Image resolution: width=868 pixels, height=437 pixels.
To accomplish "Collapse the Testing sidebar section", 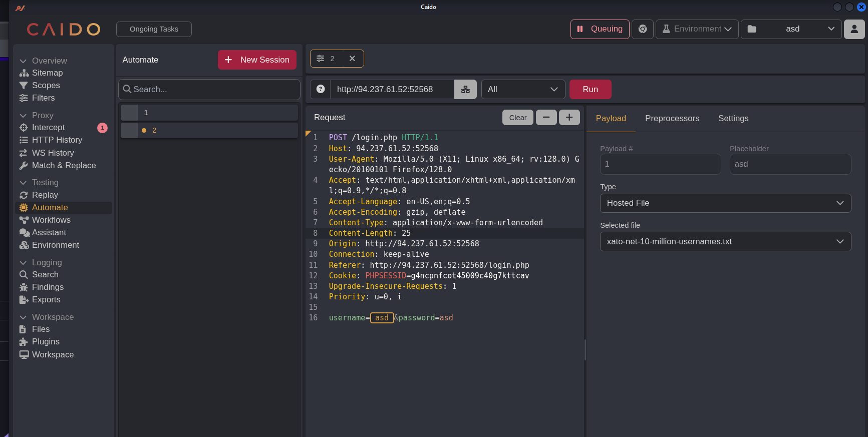I will tap(23, 183).
